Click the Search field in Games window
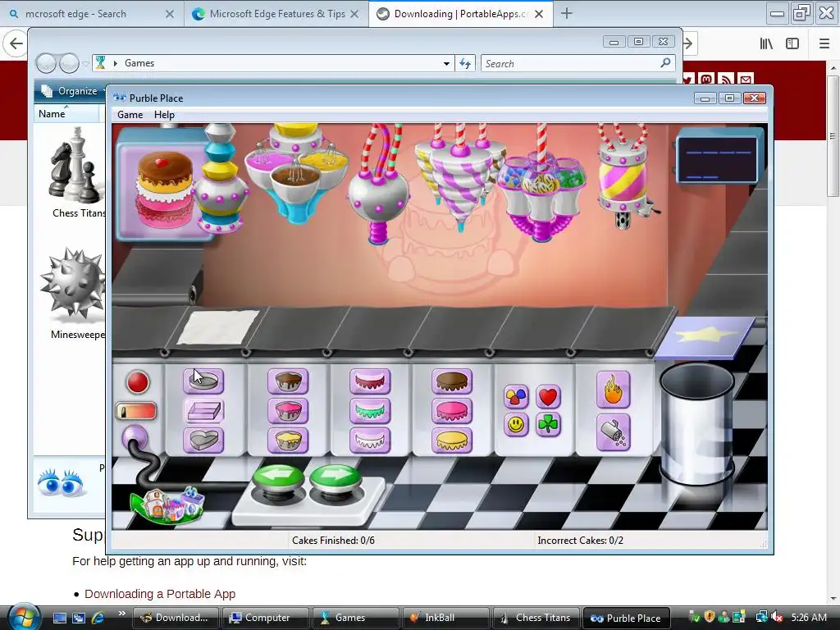 pos(578,63)
